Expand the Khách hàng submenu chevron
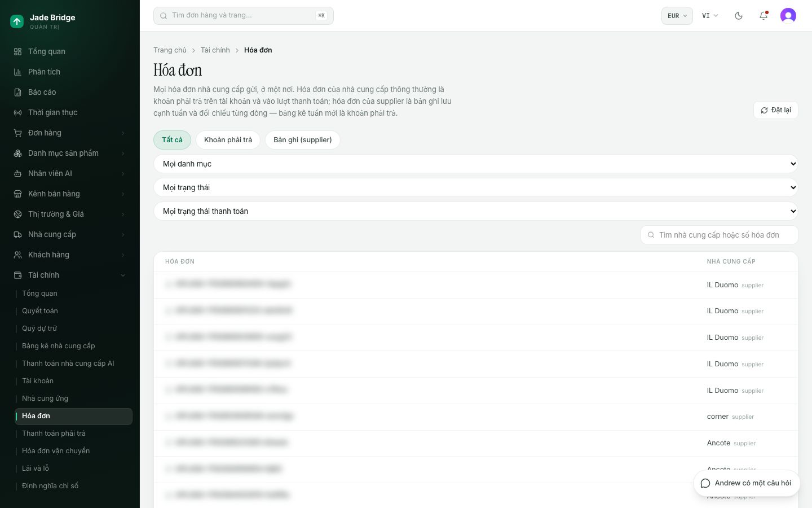The image size is (812, 508). coord(123,255)
